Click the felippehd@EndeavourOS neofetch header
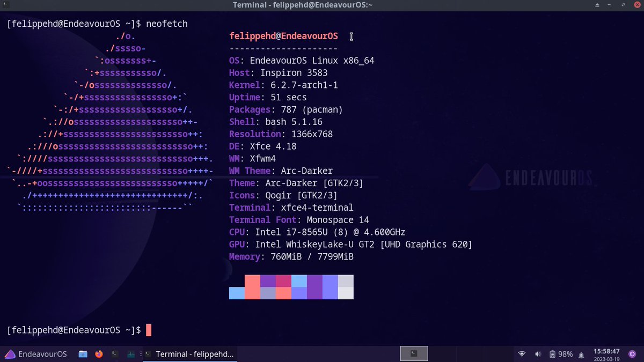This screenshot has height=362, width=644. tap(283, 36)
